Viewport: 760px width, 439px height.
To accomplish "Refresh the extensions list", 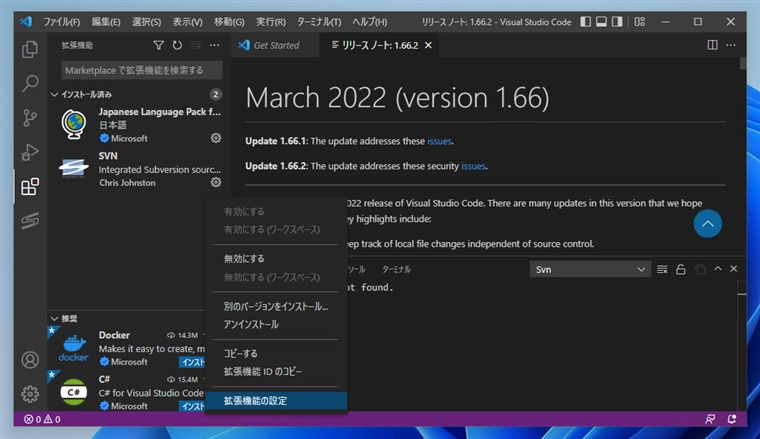I will tap(177, 45).
